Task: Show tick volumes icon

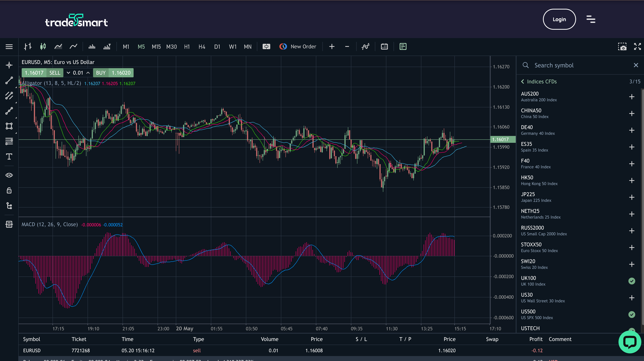Action: [x=92, y=46]
